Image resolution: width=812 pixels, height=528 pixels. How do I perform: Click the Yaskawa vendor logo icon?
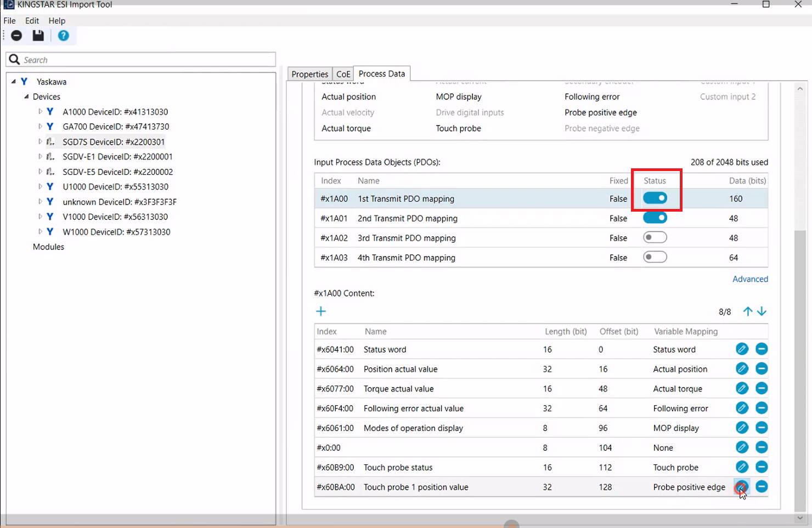(24, 82)
